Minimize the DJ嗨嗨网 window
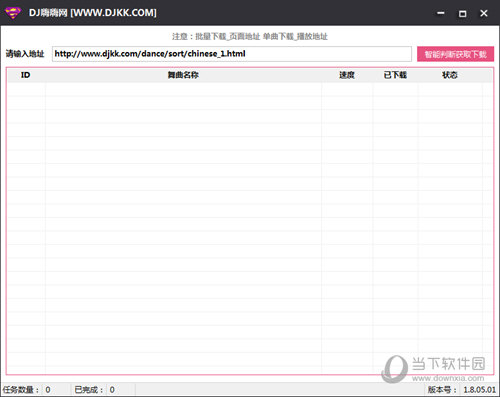500x397 pixels. pos(441,13)
